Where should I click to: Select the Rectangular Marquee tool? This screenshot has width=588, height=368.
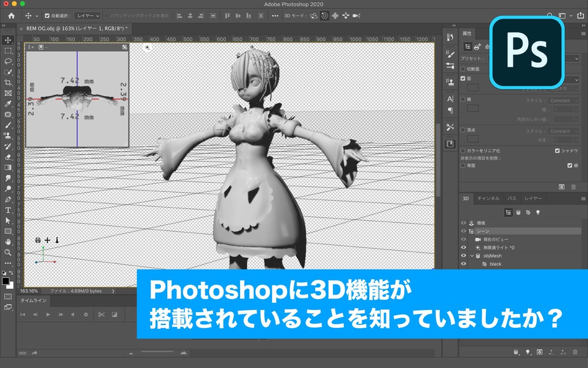point(8,51)
